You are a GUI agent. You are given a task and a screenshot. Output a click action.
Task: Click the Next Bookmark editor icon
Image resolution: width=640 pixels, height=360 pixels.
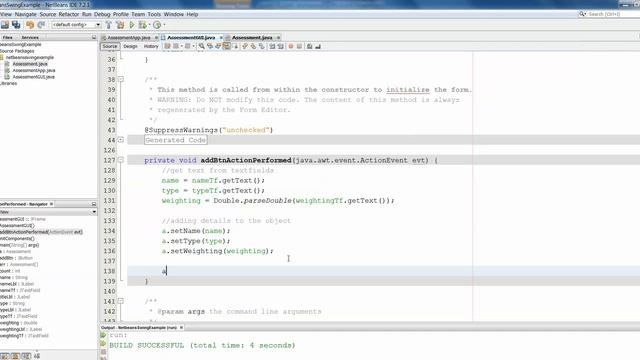253,46
